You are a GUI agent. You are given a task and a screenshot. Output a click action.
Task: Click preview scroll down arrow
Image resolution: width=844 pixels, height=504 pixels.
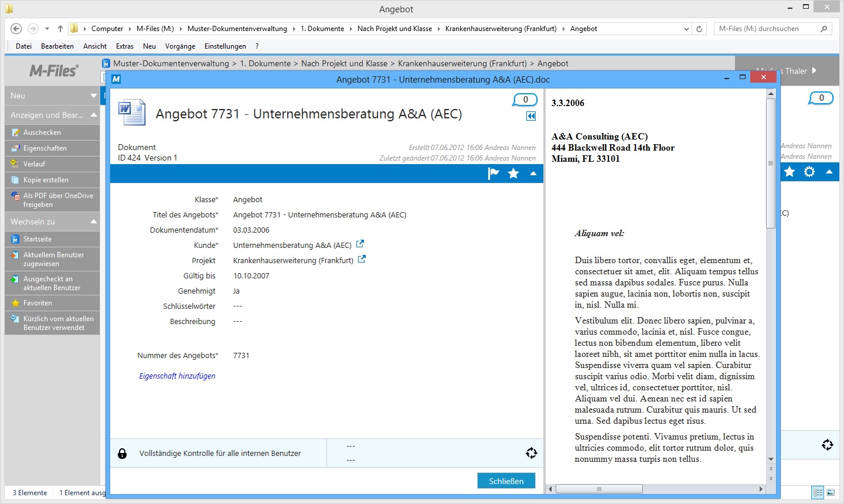coord(771,459)
